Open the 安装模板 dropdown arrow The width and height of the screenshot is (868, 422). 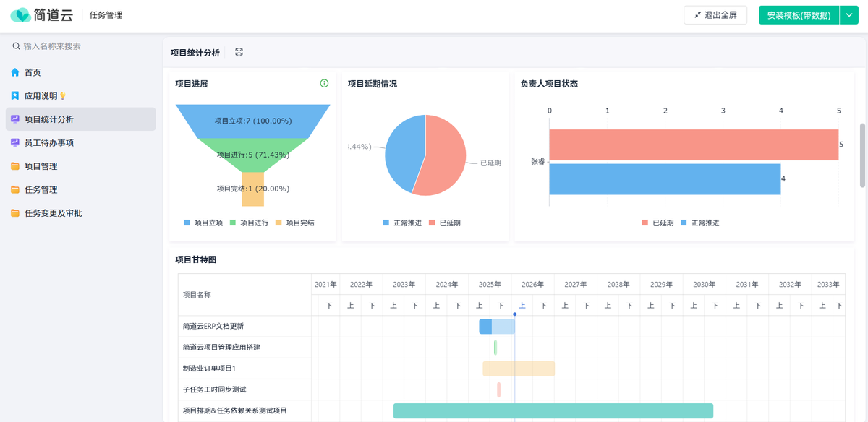[848, 15]
